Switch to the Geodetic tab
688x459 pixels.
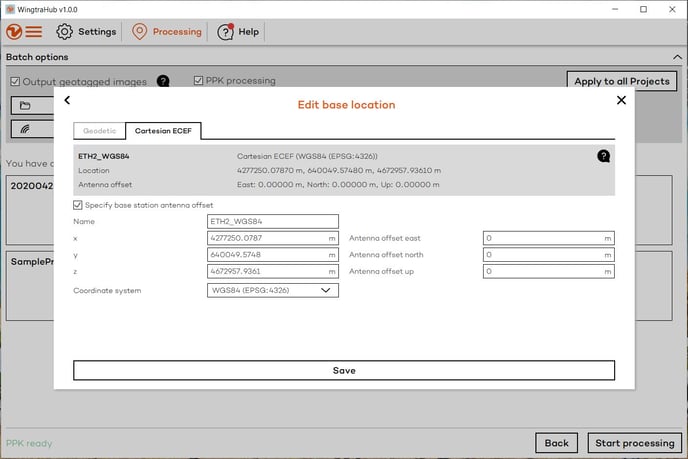(99, 131)
